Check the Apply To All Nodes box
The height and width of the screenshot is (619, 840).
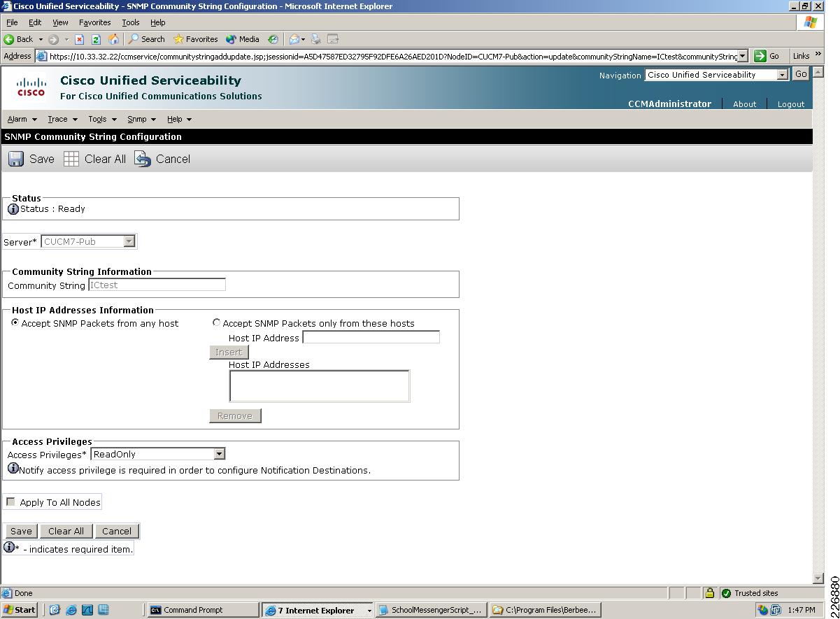tap(10, 501)
